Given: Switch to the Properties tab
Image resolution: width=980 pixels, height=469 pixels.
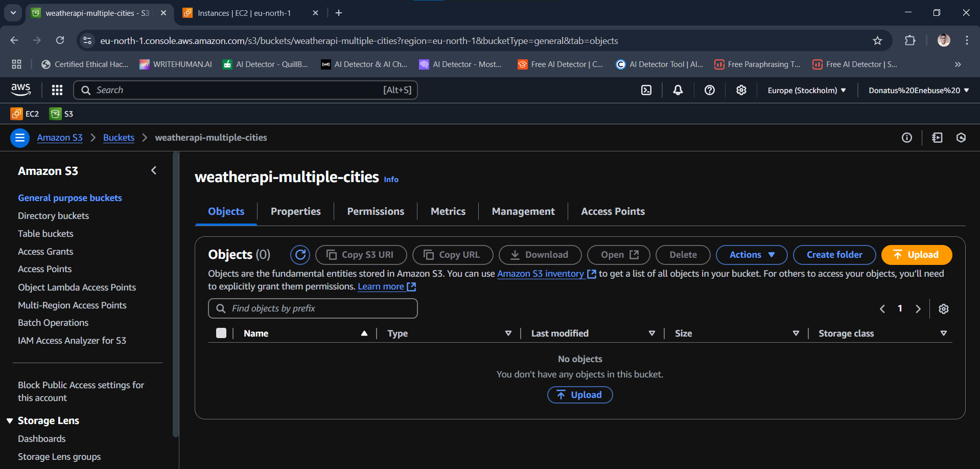Looking at the screenshot, I should pos(296,211).
